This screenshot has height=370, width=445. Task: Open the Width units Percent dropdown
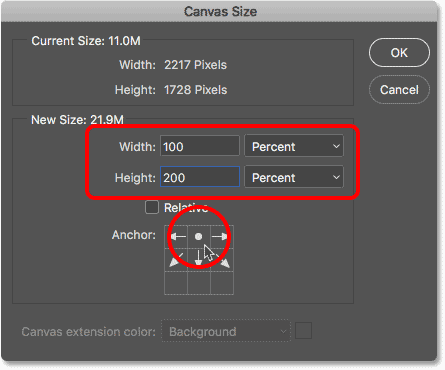pos(294,146)
